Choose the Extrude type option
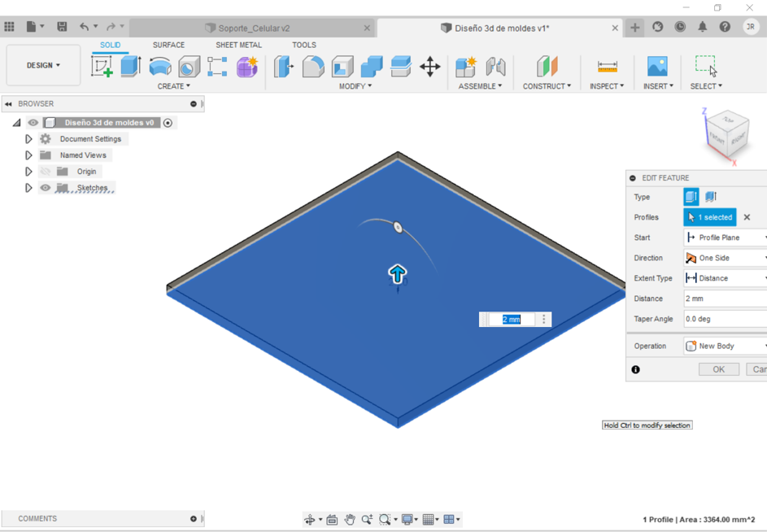767x532 pixels. point(691,197)
